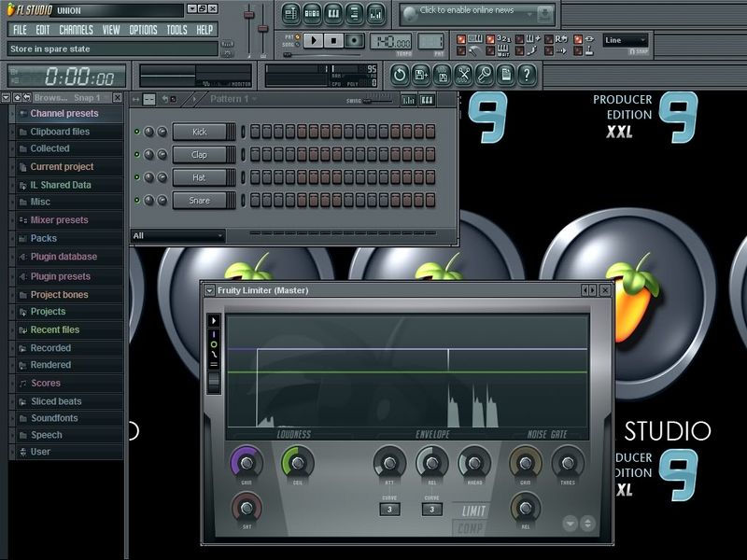Select COMP mode in Fruity Limiter
The width and height of the screenshot is (747, 560).
coord(471,528)
